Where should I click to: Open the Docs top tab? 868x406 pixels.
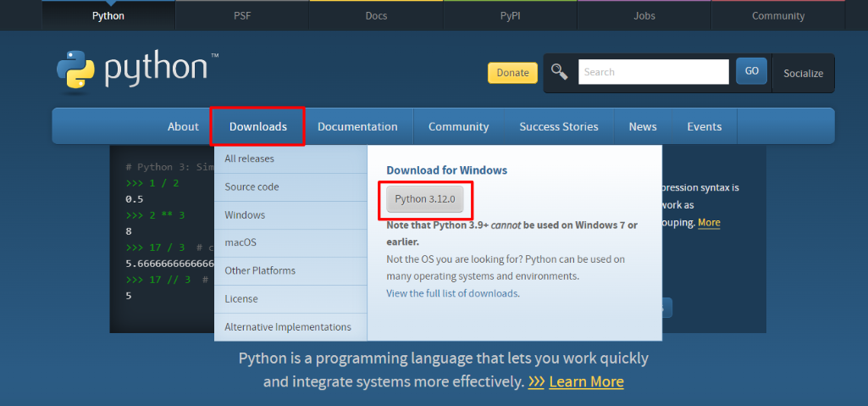click(x=377, y=15)
